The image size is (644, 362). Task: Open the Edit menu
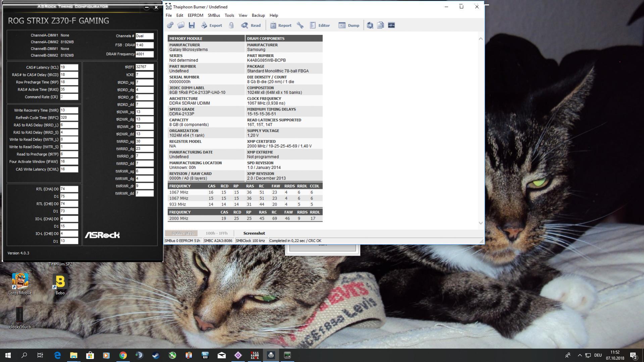coord(180,15)
